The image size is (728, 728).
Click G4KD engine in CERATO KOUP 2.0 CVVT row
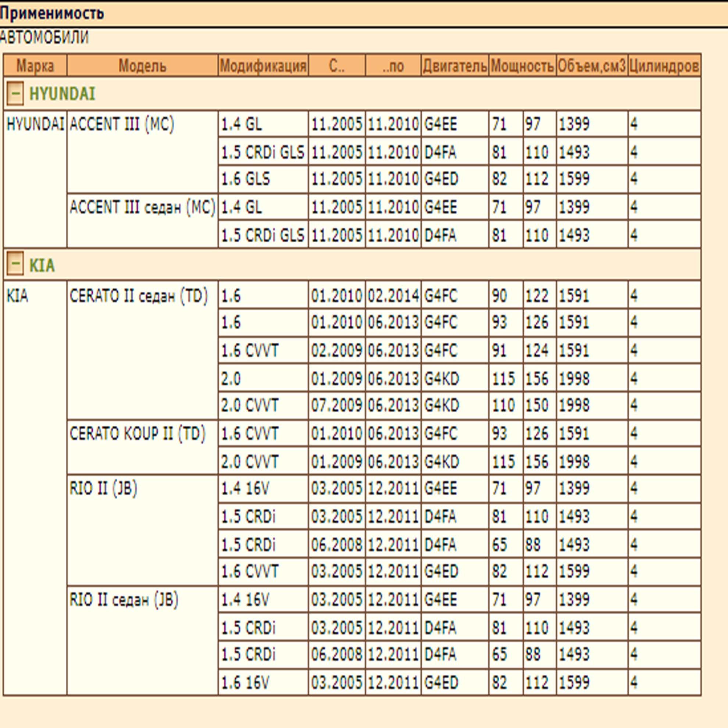coord(455,461)
